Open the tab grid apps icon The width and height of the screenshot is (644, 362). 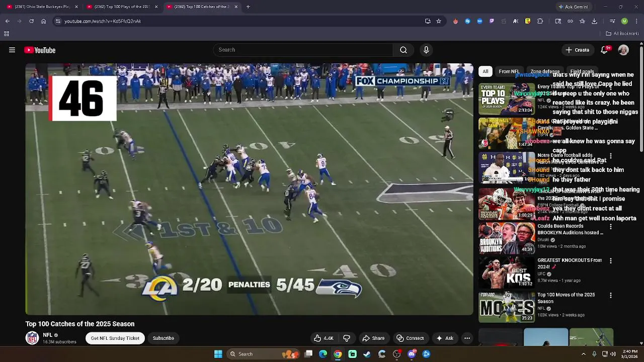pyautogui.click(x=7, y=34)
